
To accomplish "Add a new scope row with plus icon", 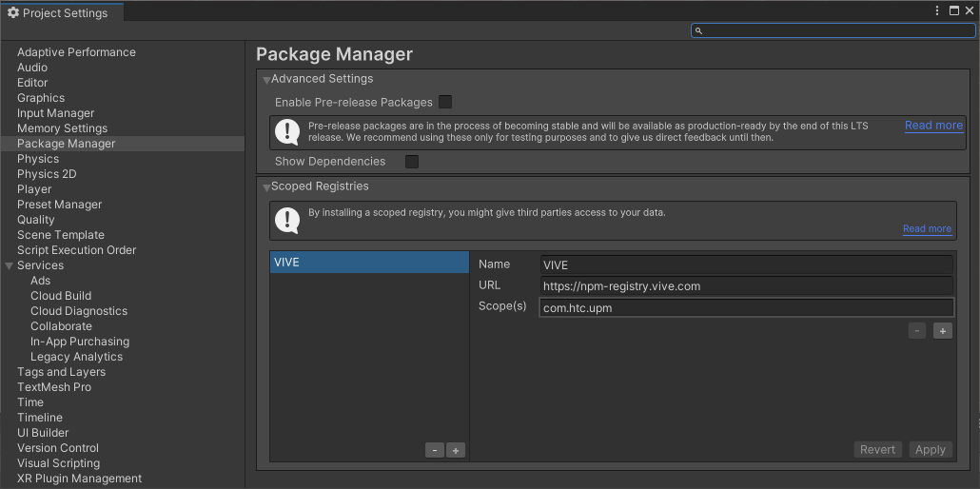I will 942,331.
